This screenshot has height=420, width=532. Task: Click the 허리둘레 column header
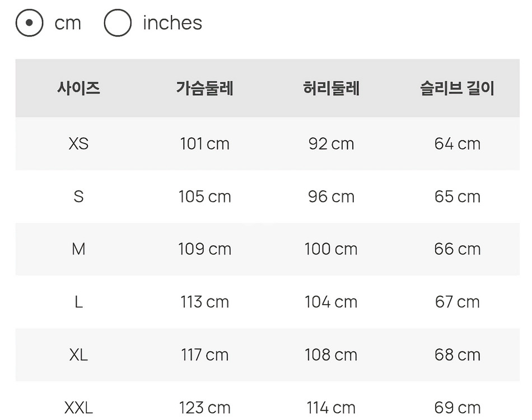click(x=331, y=88)
